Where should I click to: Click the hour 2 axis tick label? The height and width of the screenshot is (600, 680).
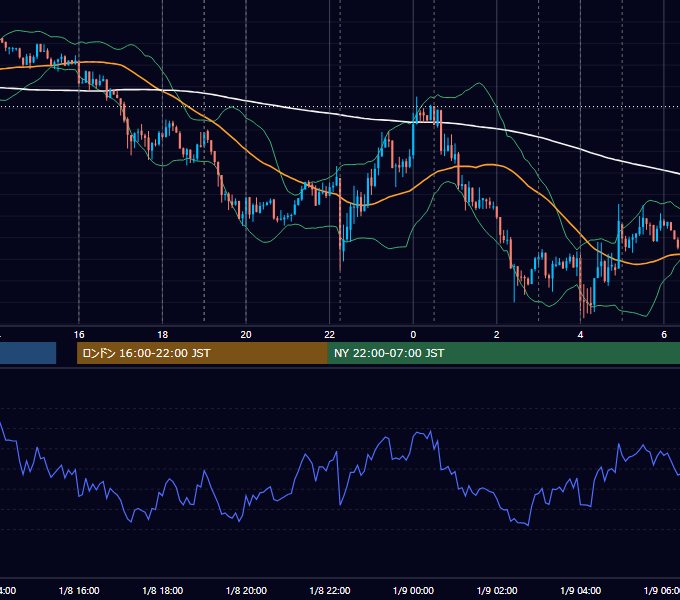(x=497, y=335)
